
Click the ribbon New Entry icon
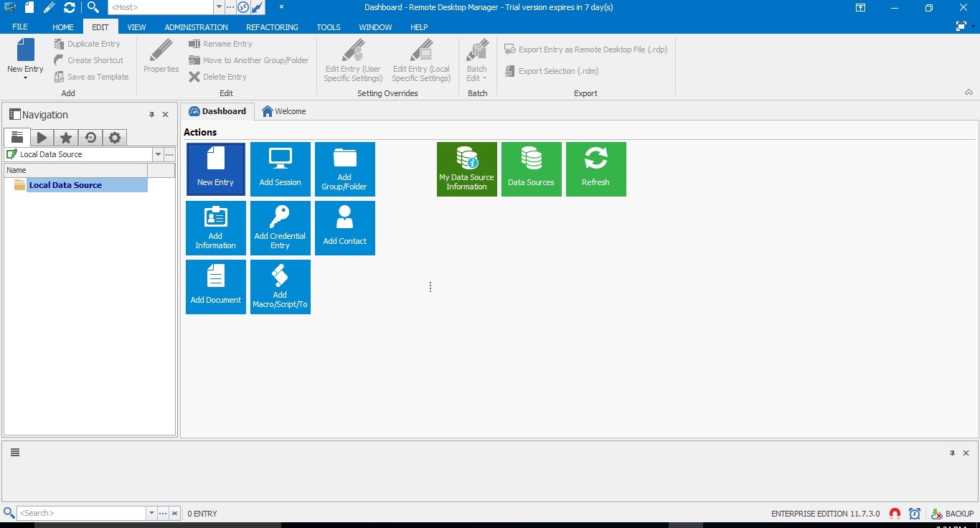(x=25, y=50)
